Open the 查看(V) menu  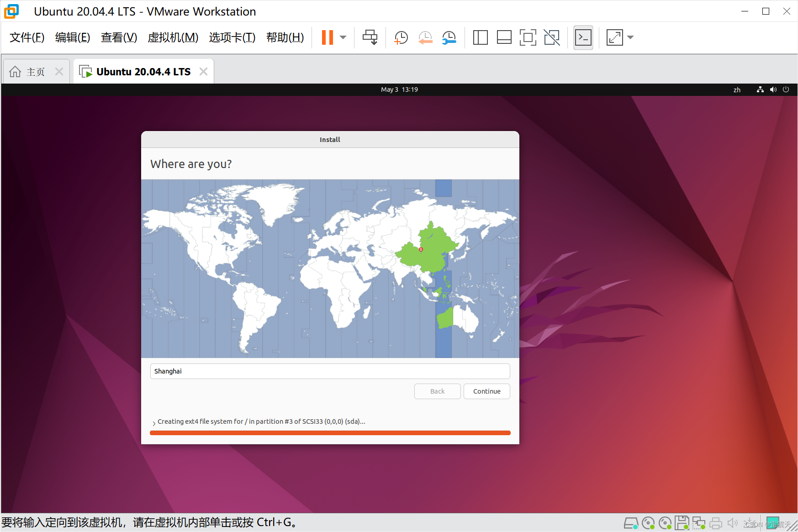point(119,37)
